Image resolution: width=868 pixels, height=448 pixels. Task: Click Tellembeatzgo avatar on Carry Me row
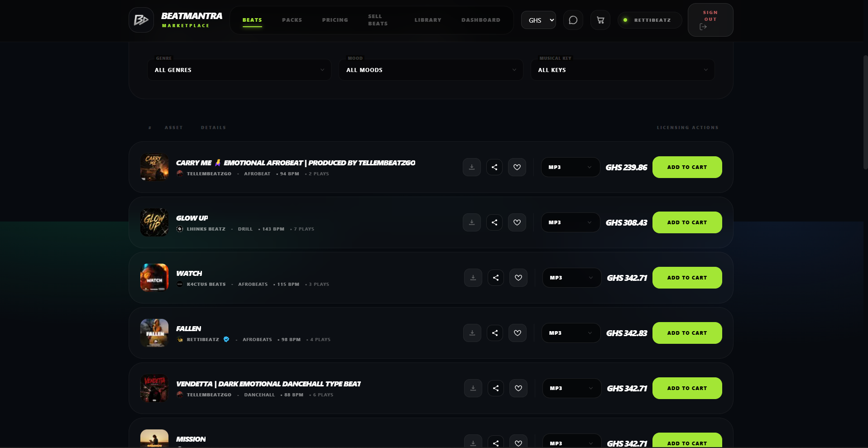(x=180, y=173)
